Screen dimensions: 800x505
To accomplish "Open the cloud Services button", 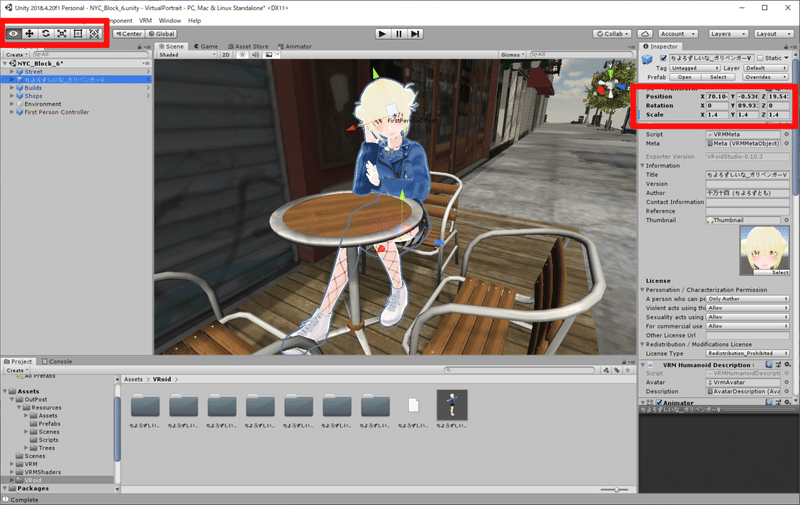I will point(645,34).
